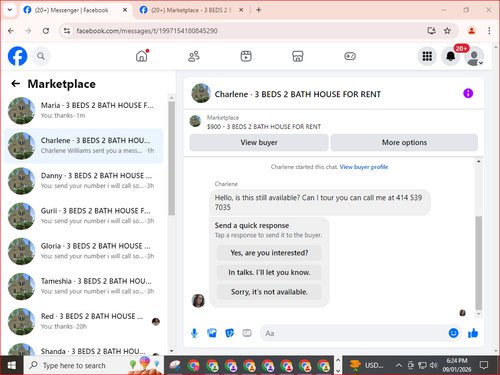
Task: Click the Windows taskbar search box
Action: 93,365
